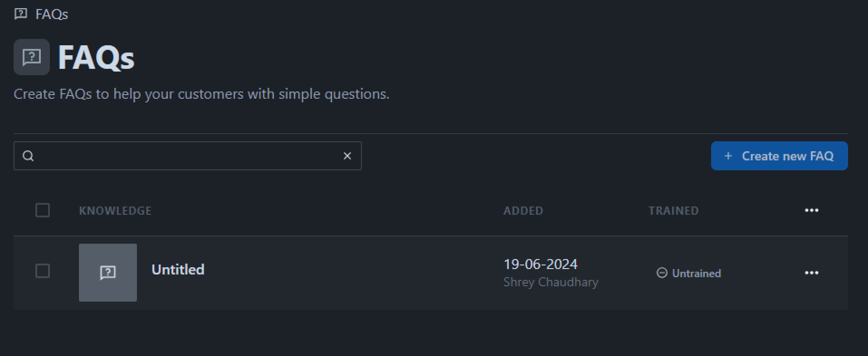Click the Create new FAQ button
Image resolution: width=868 pixels, height=356 pixels.
pyautogui.click(x=779, y=155)
